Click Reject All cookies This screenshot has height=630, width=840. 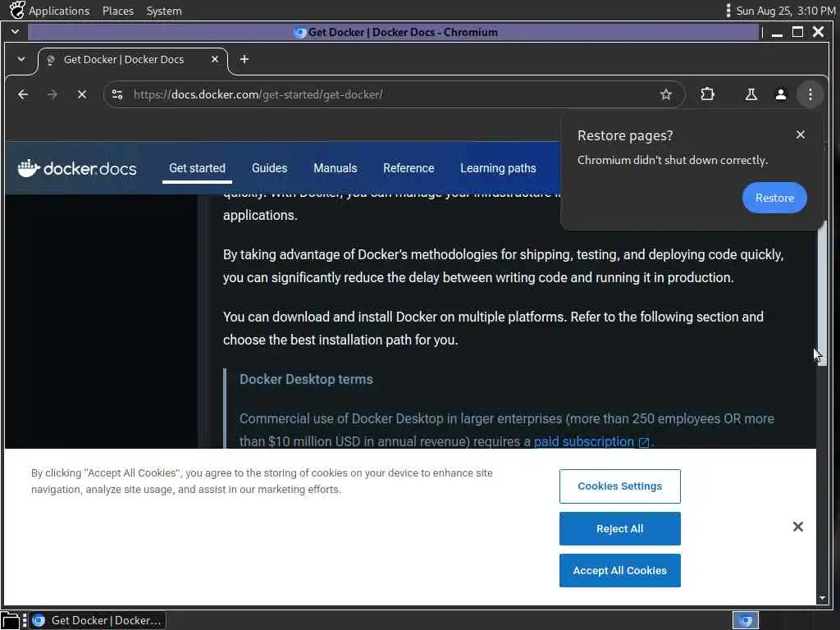pos(620,529)
